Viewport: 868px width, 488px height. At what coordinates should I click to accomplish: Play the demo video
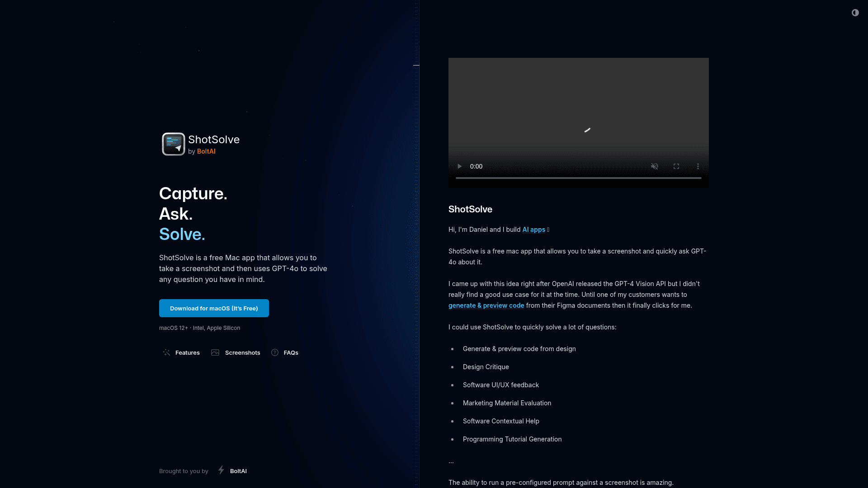459,166
